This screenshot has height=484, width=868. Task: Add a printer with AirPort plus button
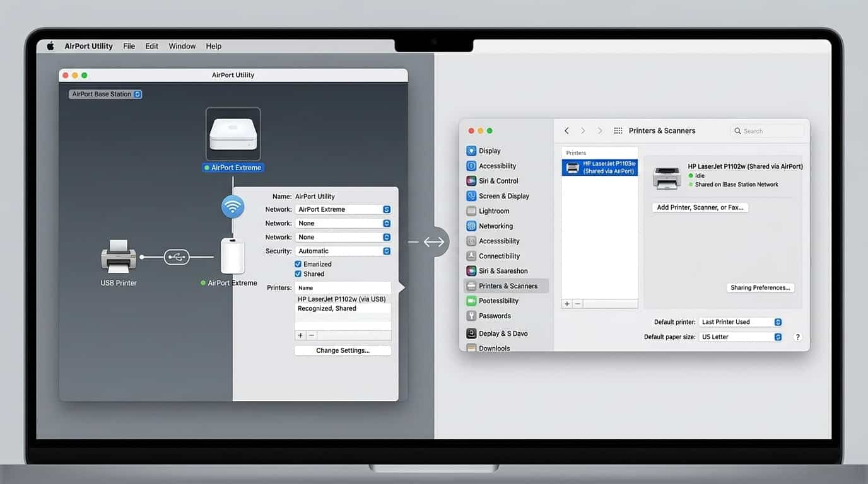pyautogui.click(x=300, y=335)
